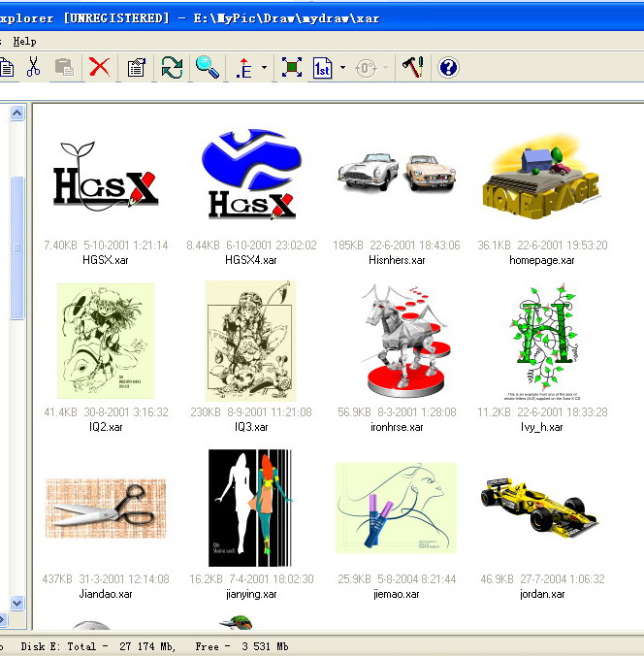Open dropdown arrow beside rotate icon

click(386, 67)
